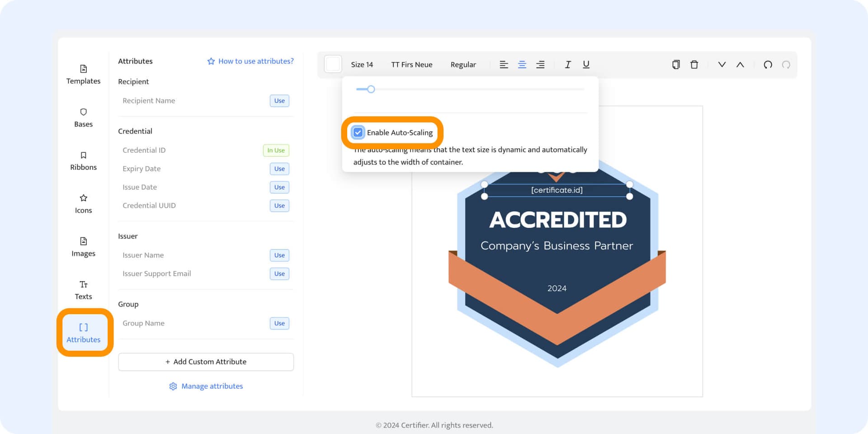Apply italic formatting
This screenshot has height=434, width=868.
click(568, 64)
